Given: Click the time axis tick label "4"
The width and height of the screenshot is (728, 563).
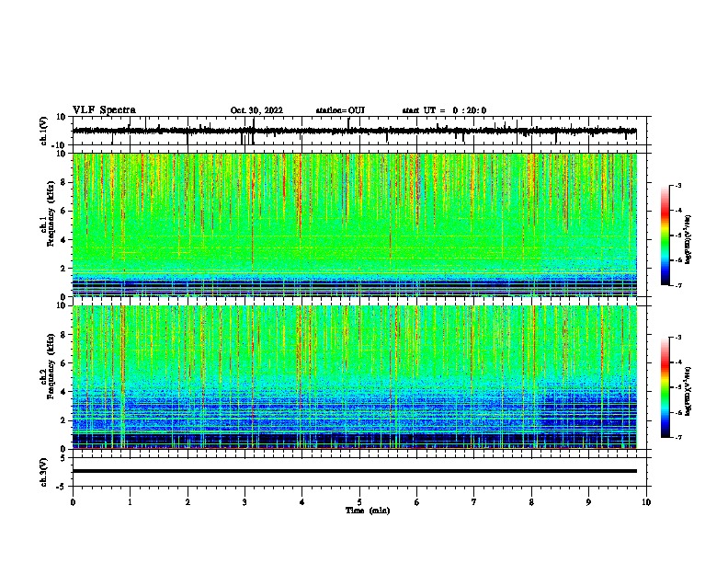Looking at the screenshot, I should [302, 502].
